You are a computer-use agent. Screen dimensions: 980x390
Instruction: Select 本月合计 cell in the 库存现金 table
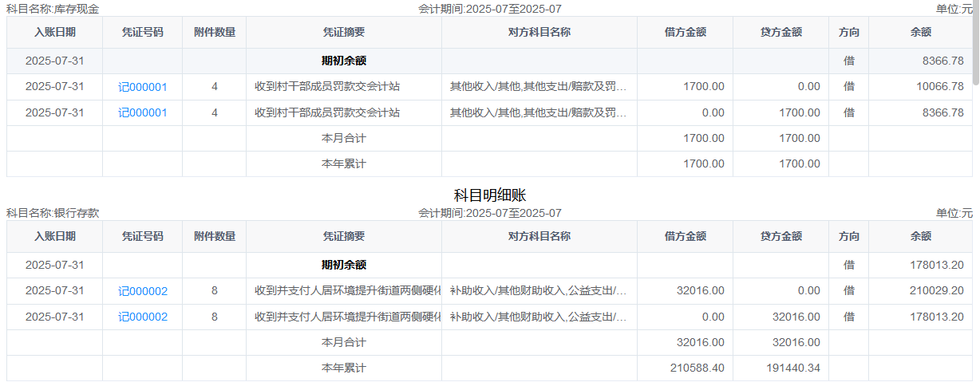coord(343,139)
